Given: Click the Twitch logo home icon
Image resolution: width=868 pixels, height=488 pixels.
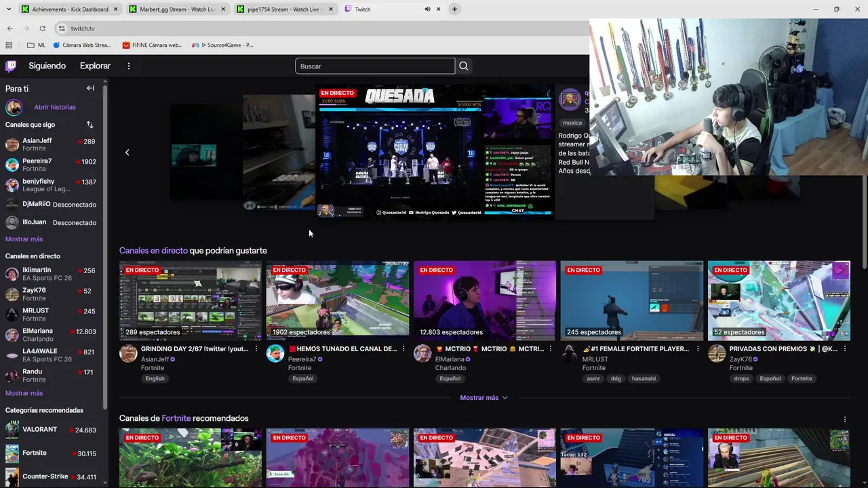Looking at the screenshot, I should pos(11,66).
